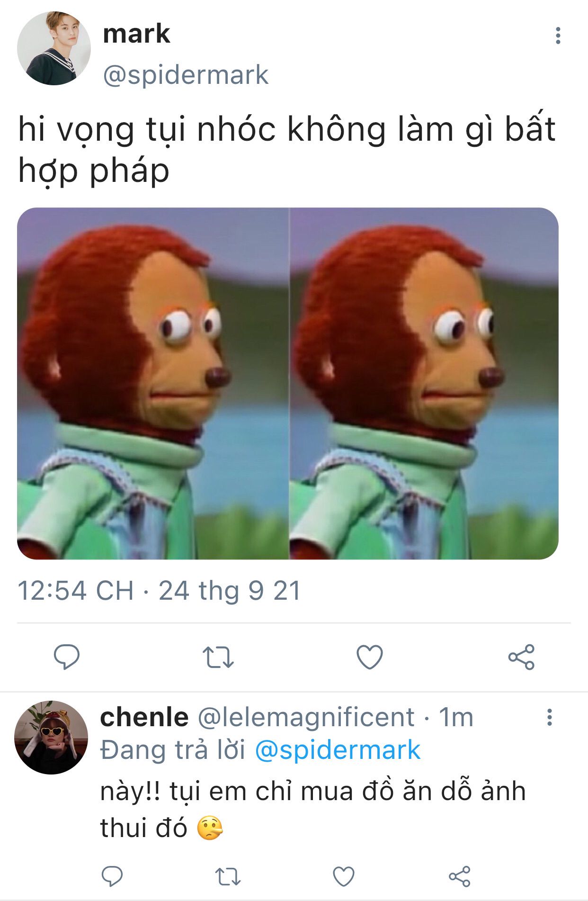Open chenle's profile avatar

point(51,737)
